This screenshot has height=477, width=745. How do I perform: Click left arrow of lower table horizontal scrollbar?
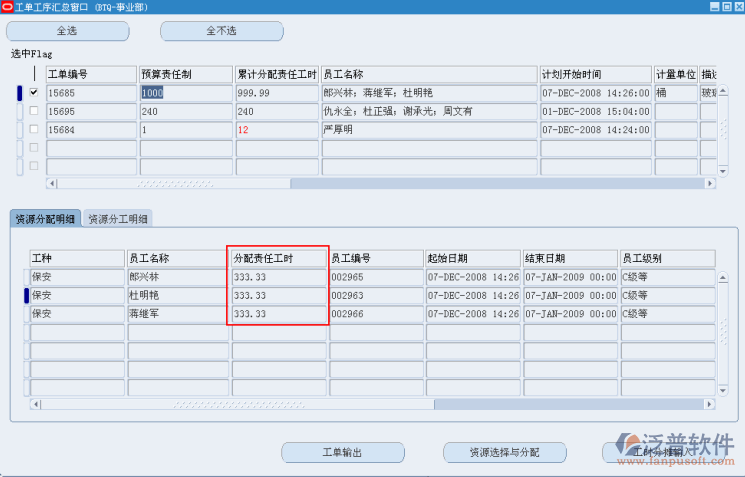(36, 404)
